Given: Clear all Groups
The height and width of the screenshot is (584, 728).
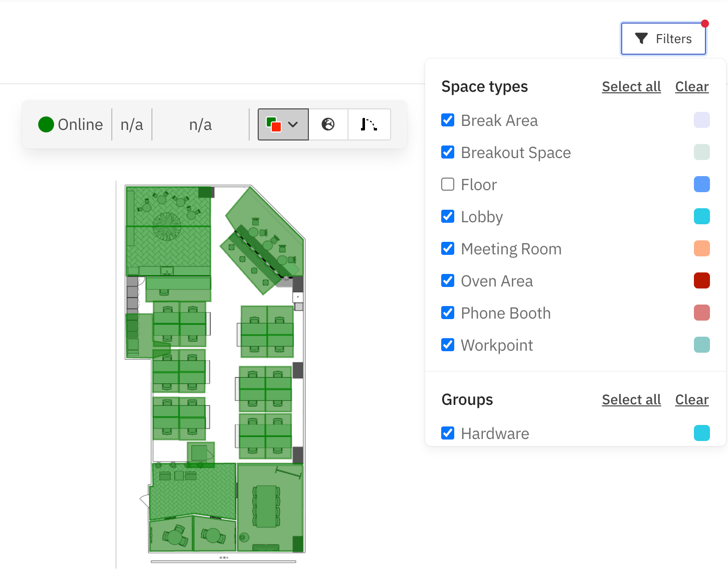Looking at the screenshot, I should [692, 400].
